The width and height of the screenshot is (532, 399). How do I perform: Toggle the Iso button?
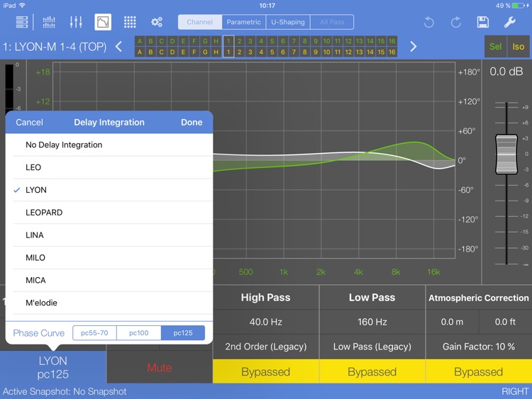pos(519,47)
